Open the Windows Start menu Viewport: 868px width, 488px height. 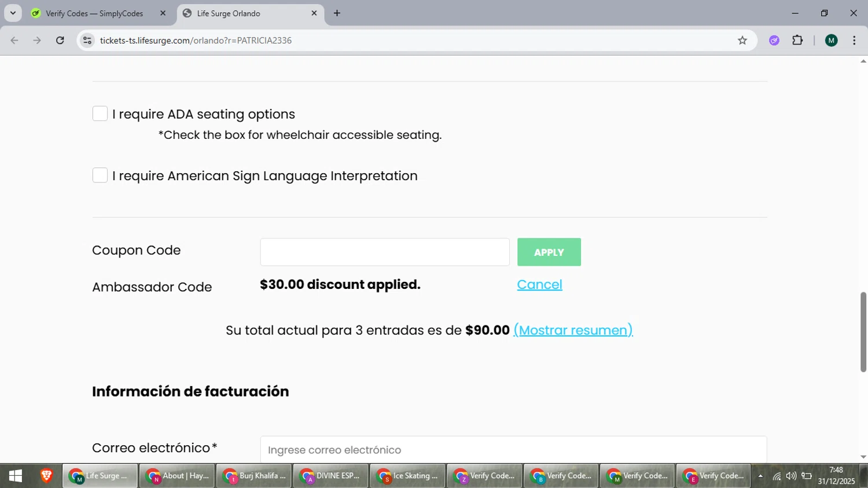(16, 476)
